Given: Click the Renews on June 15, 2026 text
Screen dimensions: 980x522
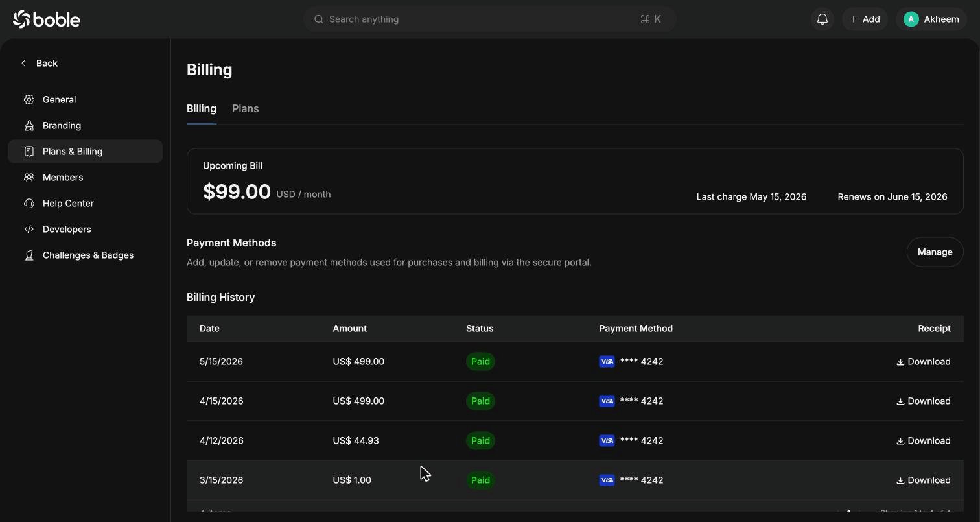Looking at the screenshot, I should click(x=892, y=197).
